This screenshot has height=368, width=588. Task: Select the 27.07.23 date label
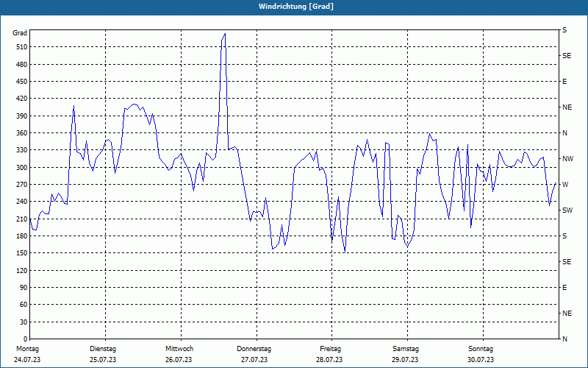tap(254, 360)
